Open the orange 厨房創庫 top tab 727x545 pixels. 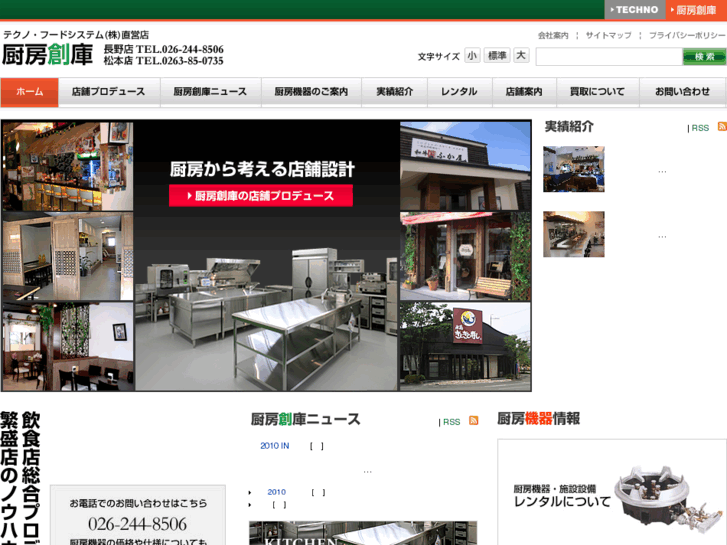coord(696,10)
